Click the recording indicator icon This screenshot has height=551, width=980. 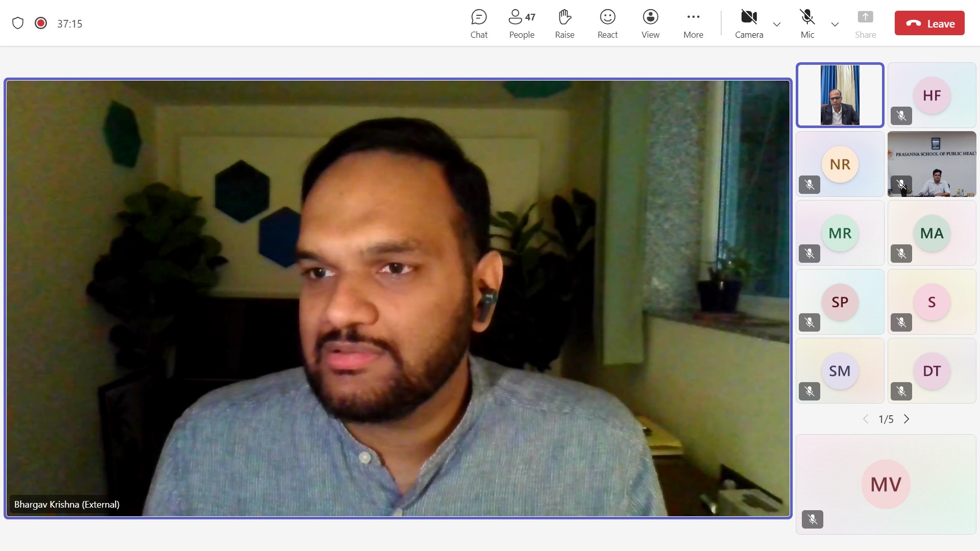click(x=41, y=23)
